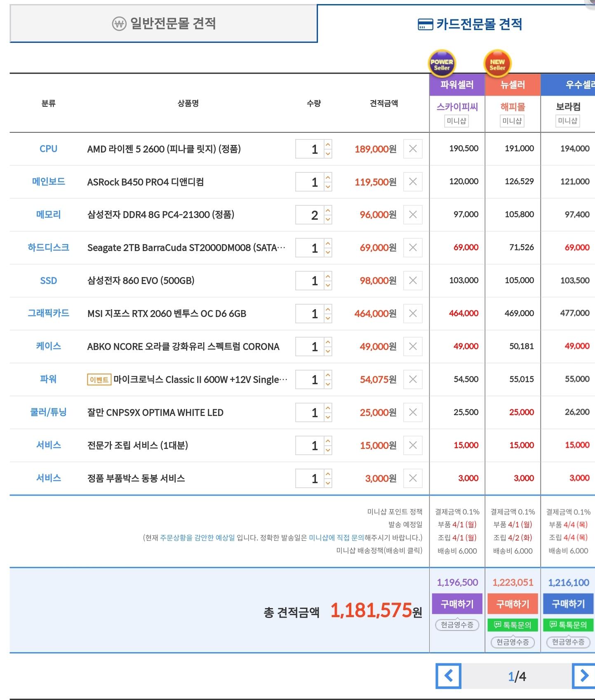
Task: Decrease quantity for MSI 지포스 RTX 2060
Action: point(328,318)
